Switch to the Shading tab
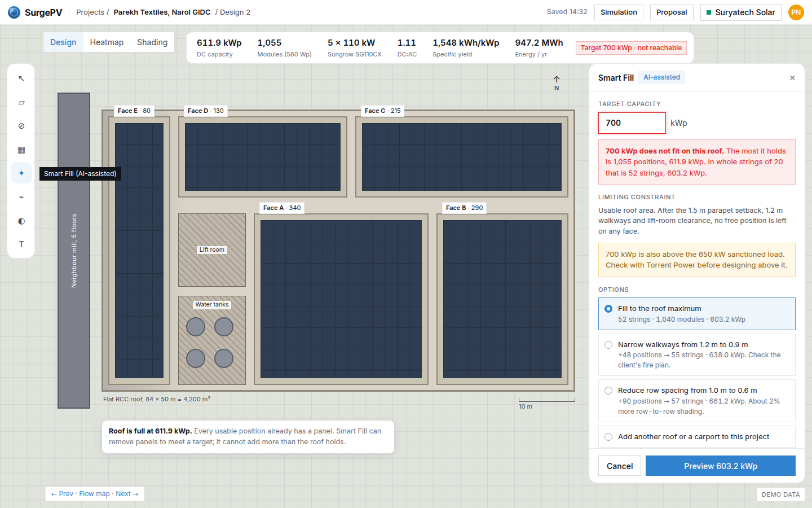Viewport: 812px width, 508px height. (152, 42)
